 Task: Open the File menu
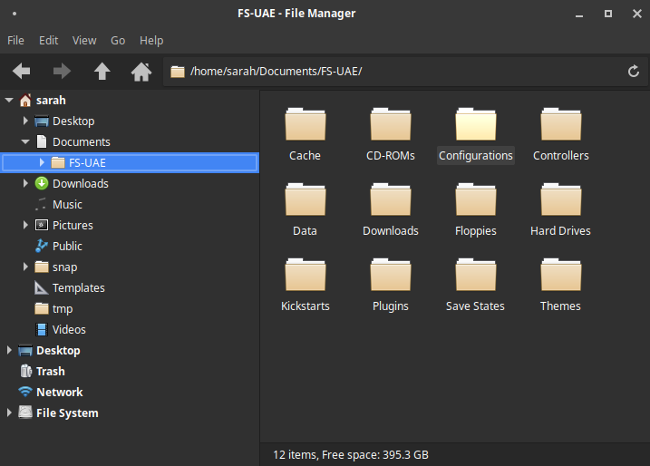(16, 41)
